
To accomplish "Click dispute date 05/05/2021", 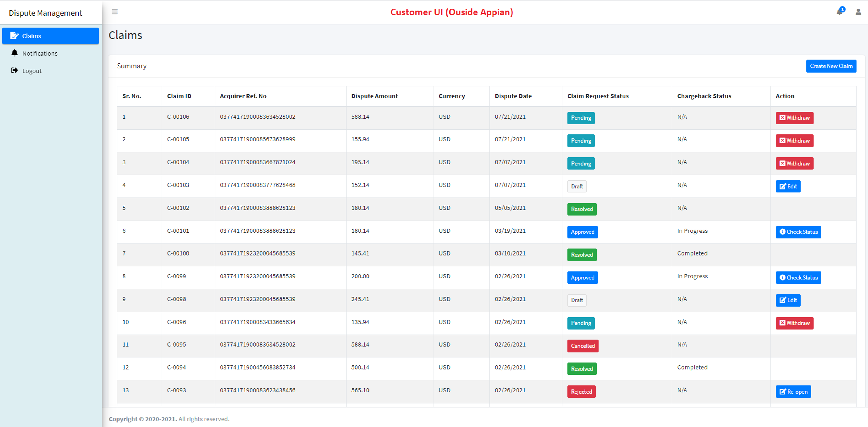I will pyautogui.click(x=510, y=208).
